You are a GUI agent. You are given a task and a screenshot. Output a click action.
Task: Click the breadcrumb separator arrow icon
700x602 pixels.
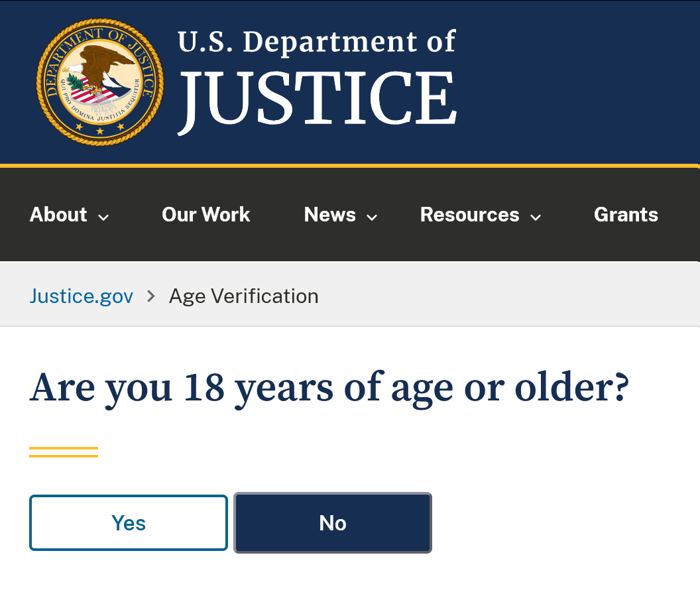pos(151,296)
